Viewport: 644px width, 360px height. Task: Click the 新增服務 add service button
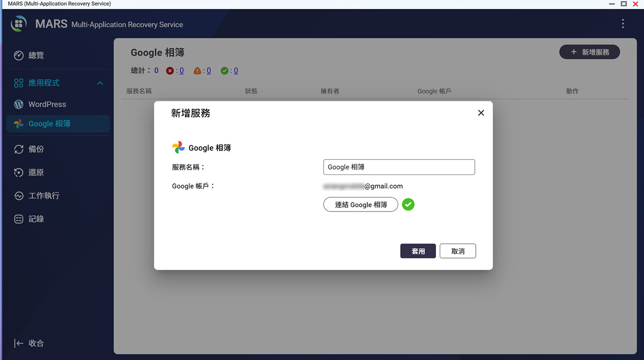tap(589, 52)
